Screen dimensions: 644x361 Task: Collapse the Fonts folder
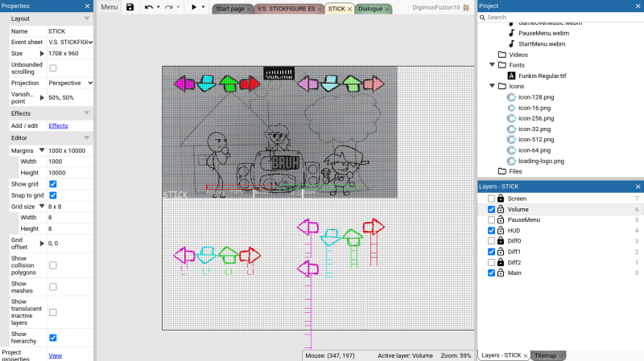point(492,65)
